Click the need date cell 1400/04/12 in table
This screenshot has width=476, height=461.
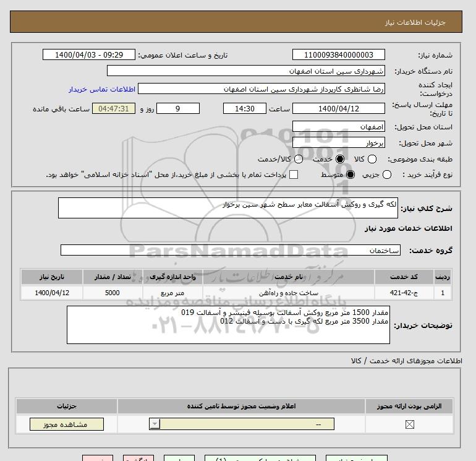tap(52, 293)
